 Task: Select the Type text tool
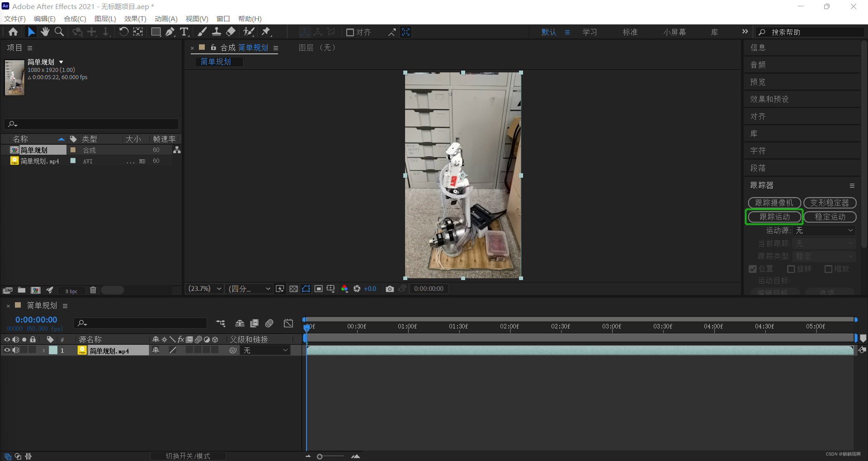pos(184,32)
